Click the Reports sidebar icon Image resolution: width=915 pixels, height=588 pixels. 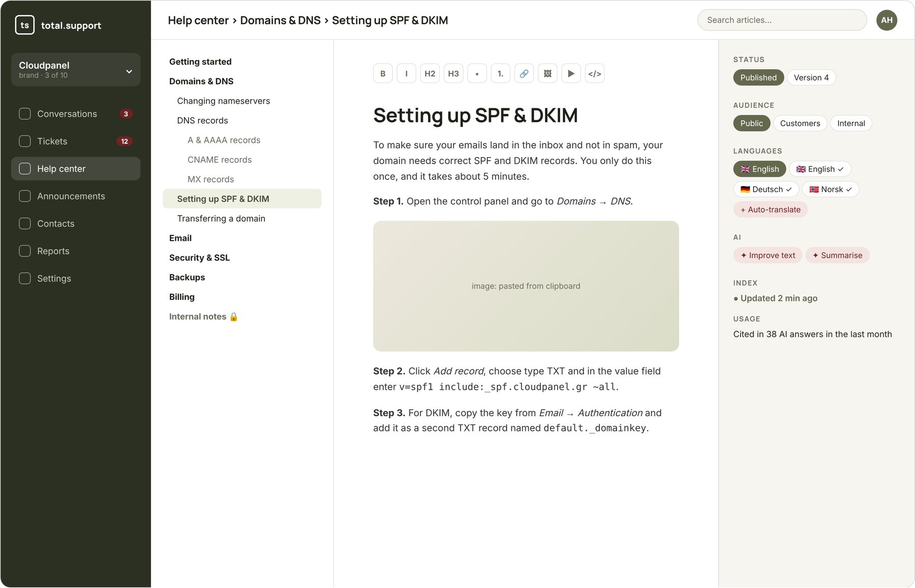pos(25,251)
